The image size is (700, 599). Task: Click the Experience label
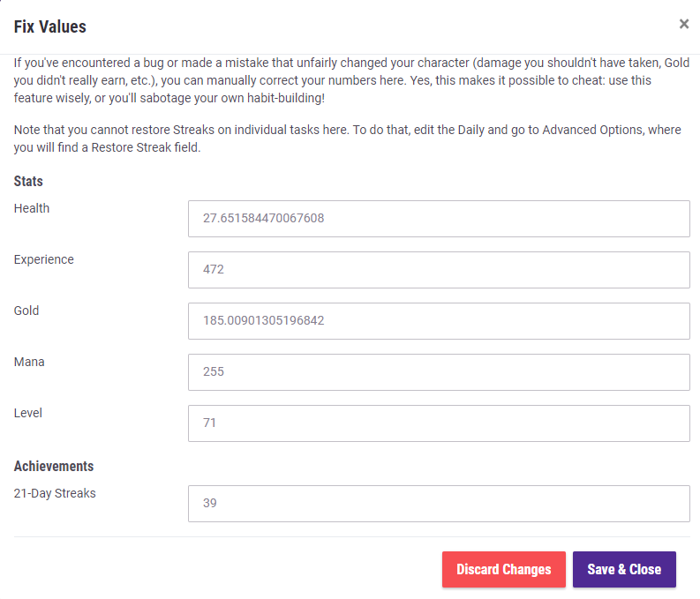pos(44,260)
